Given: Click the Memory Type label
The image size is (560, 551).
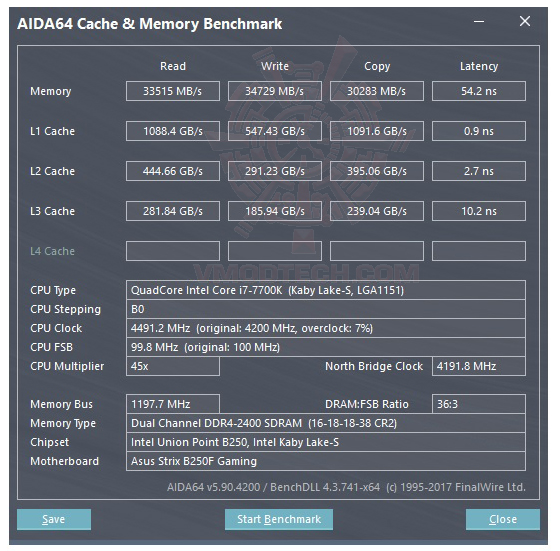Looking at the screenshot, I should coord(63,424).
